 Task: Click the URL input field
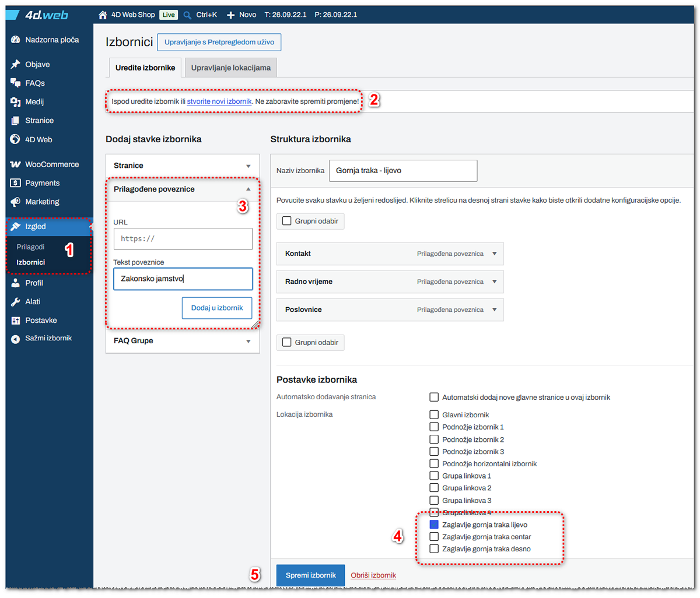click(x=183, y=239)
